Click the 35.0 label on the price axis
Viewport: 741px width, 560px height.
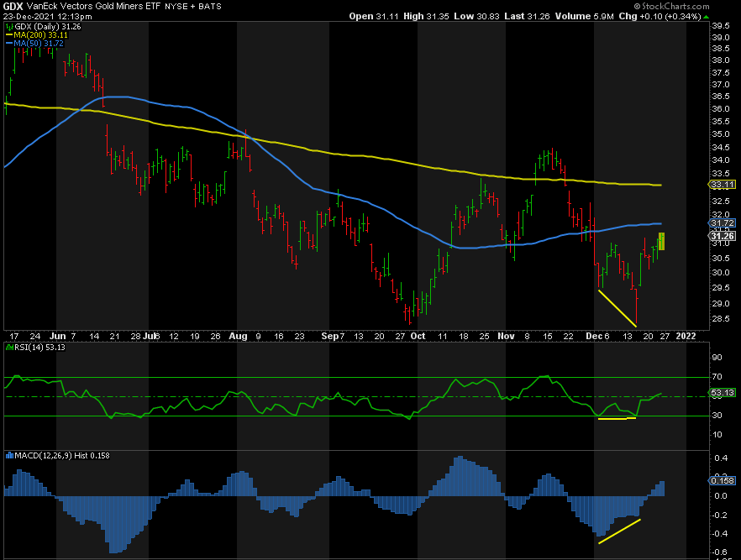(x=721, y=134)
